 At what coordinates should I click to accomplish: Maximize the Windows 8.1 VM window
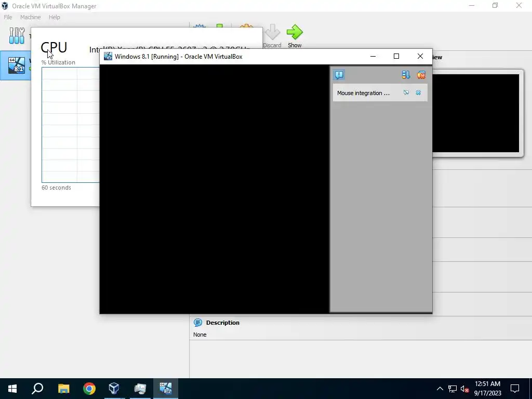tap(396, 56)
